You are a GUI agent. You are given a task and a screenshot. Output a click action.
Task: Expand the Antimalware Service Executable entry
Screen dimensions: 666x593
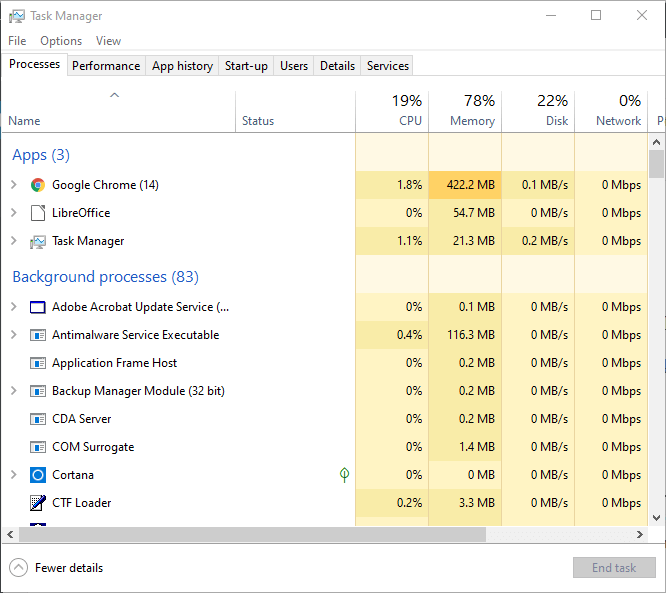point(14,335)
